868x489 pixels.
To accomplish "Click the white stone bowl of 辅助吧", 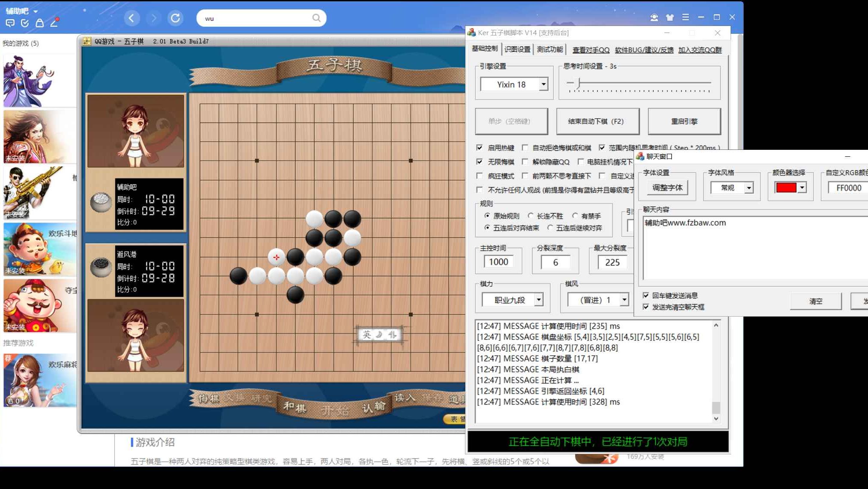I will point(101,202).
